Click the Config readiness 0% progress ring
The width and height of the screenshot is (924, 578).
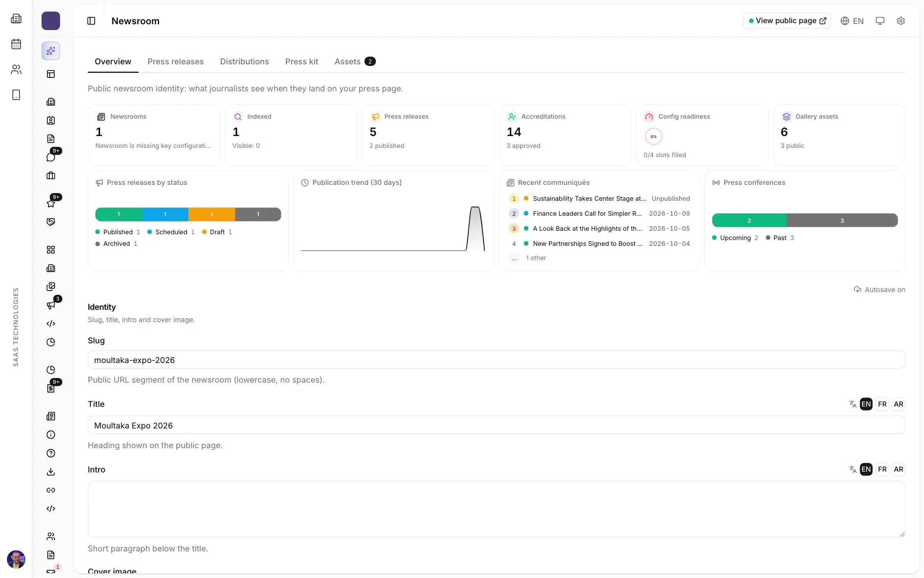click(653, 136)
